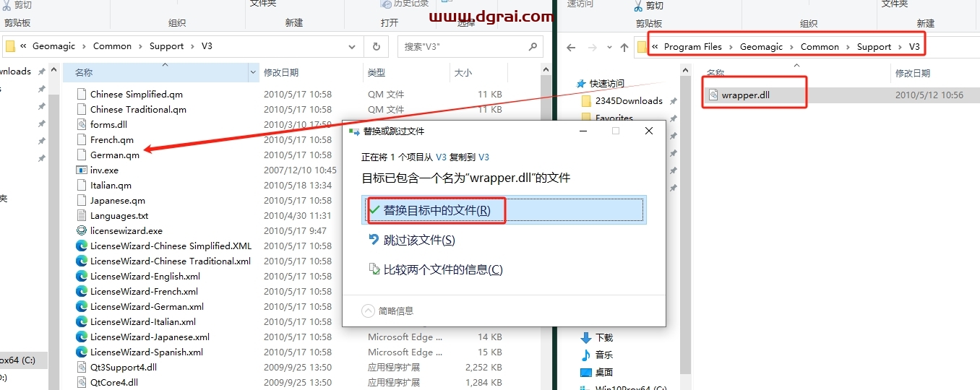The height and width of the screenshot is (390, 980).
Task: Select the forms.dll file icon
Action: pyautogui.click(x=82, y=124)
